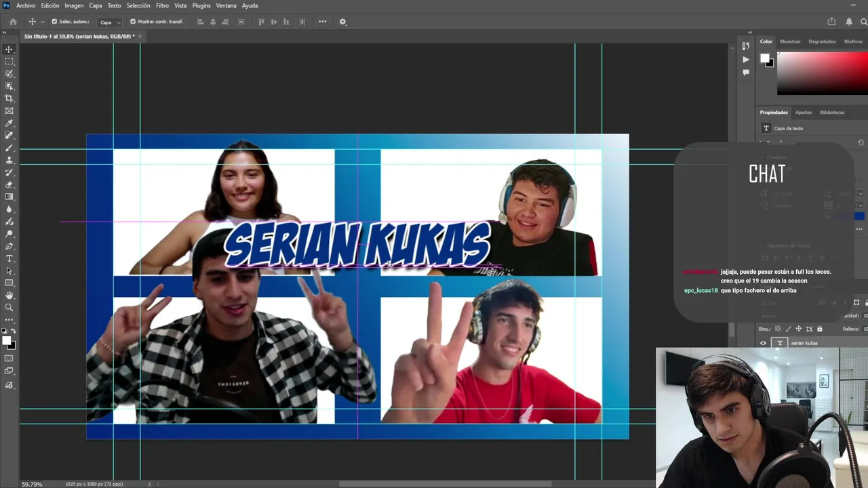Hide the serian kukas layer
The width and height of the screenshot is (868, 488).
763,343
